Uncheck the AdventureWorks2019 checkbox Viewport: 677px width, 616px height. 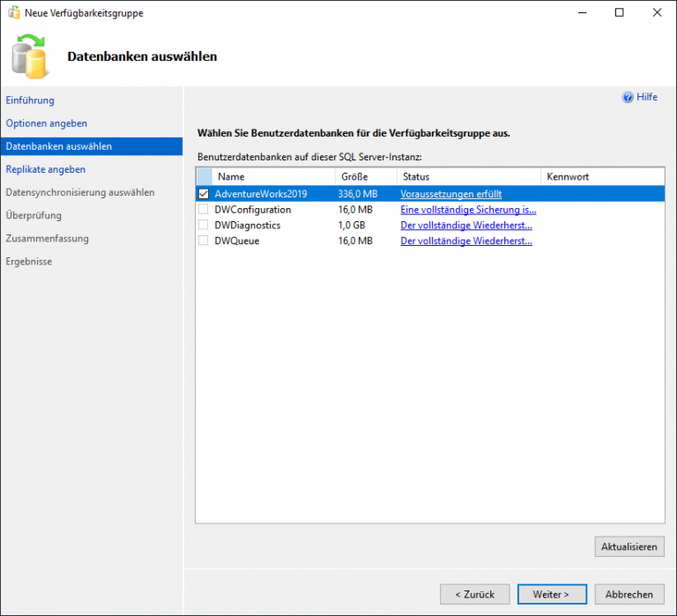pyautogui.click(x=204, y=194)
